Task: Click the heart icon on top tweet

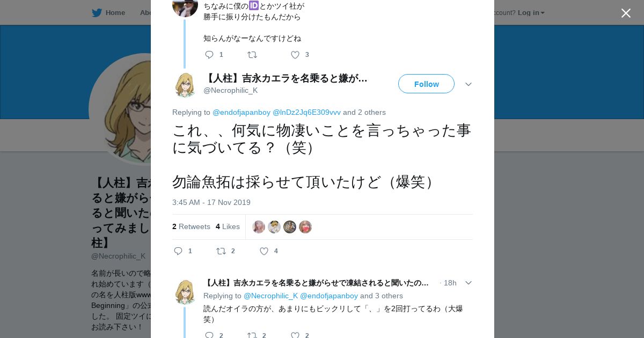Action: [x=295, y=55]
